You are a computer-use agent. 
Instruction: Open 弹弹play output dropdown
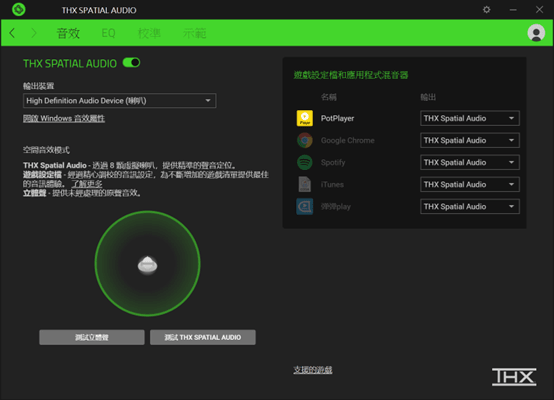tap(470, 206)
